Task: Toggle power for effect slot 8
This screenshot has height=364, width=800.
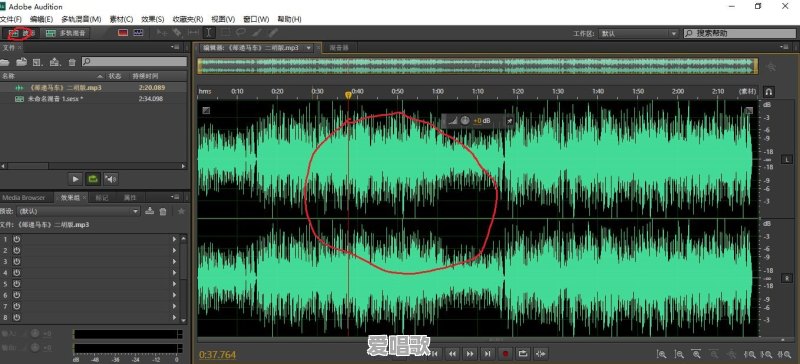Action: (16, 318)
